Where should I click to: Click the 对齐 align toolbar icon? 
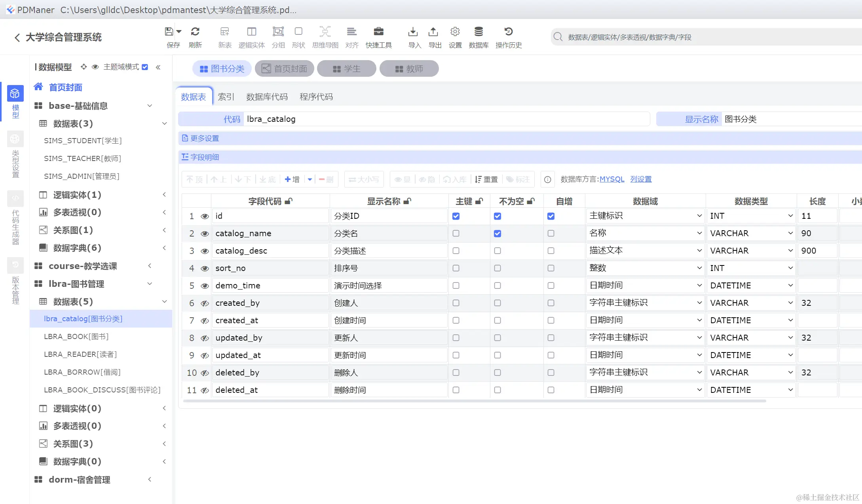coord(352,32)
